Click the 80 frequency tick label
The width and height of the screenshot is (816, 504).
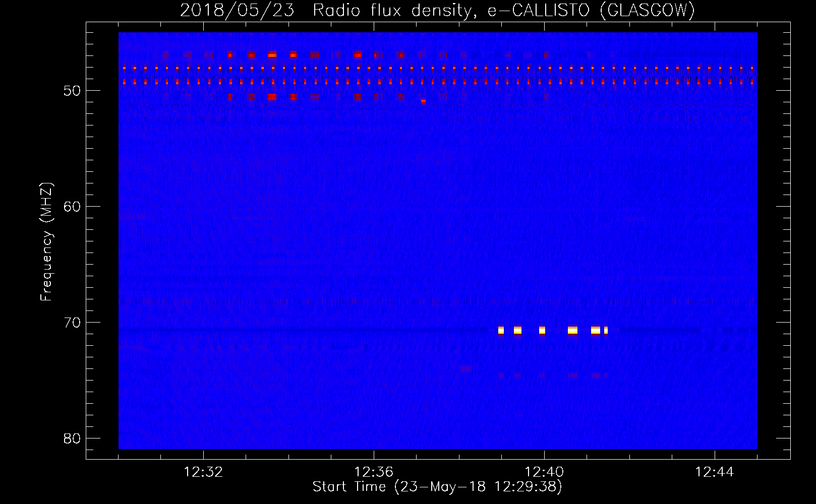coord(72,438)
